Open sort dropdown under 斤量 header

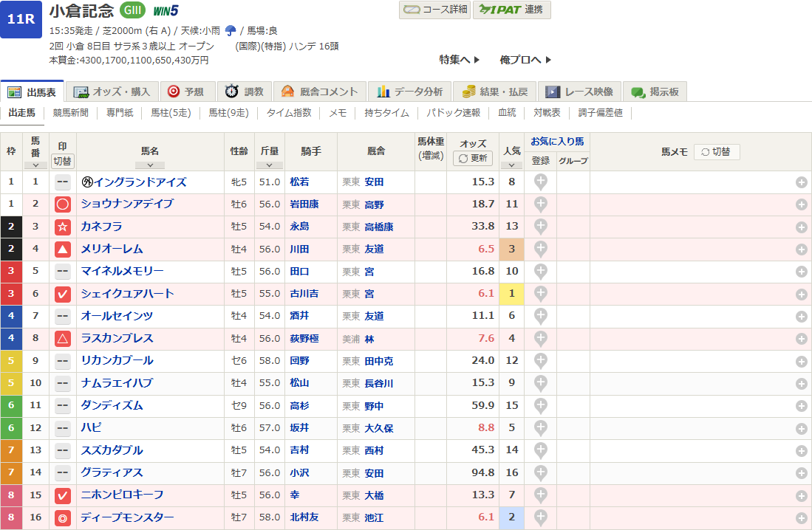[269, 165]
